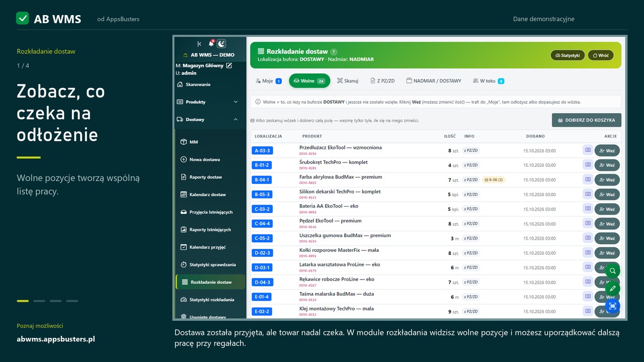Switch to the W toku tab
Image resolution: width=644 pixels, height=362 pixels.
point(488,81)
